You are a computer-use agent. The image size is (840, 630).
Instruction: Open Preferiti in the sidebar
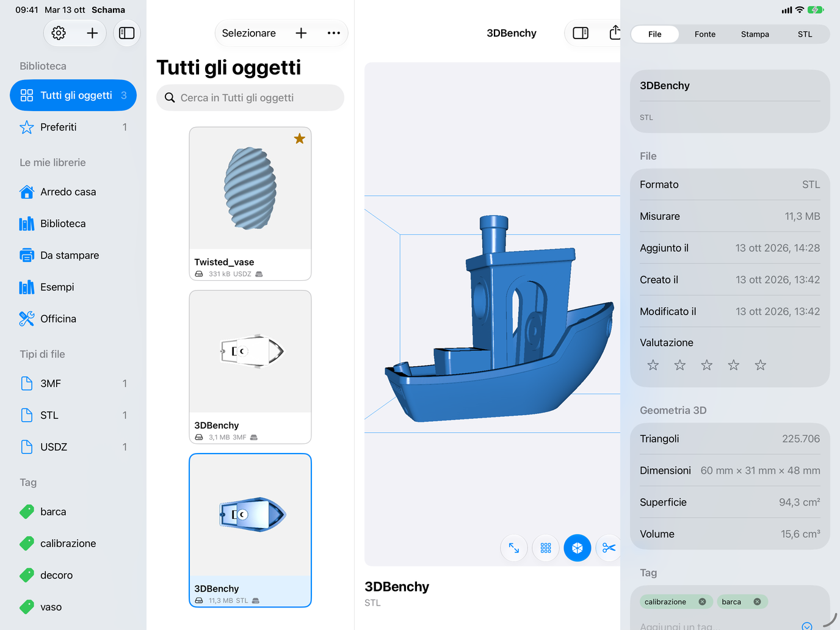click(73, 127)
